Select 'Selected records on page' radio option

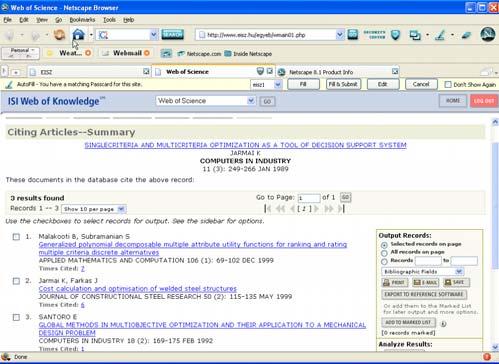(384, 245)
